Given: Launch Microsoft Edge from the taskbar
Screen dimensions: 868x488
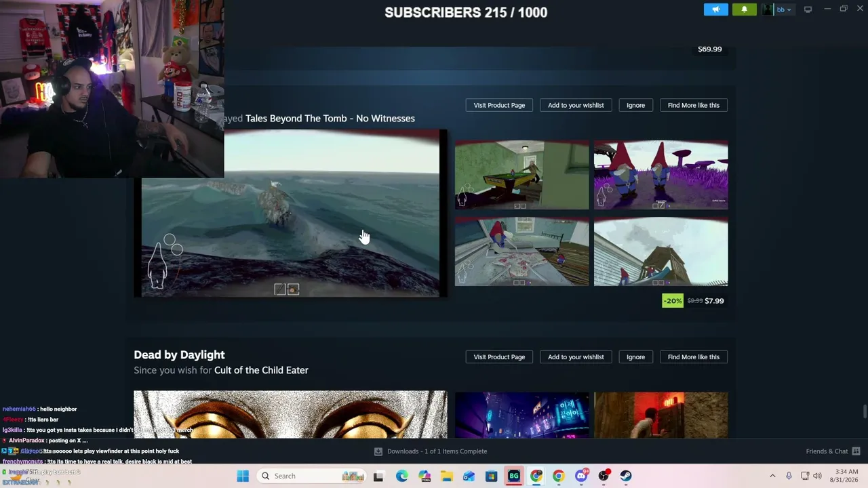Looking at the screenshot, I should (402, 476).
